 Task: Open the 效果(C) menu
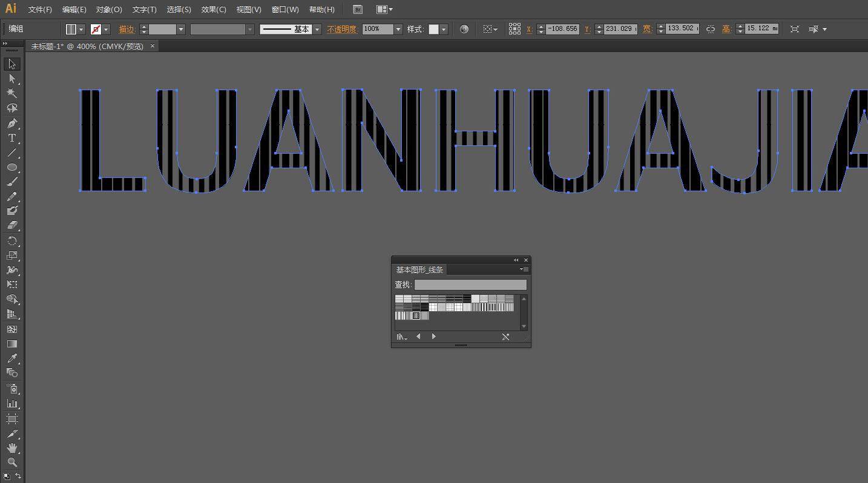tap(213, 10)
